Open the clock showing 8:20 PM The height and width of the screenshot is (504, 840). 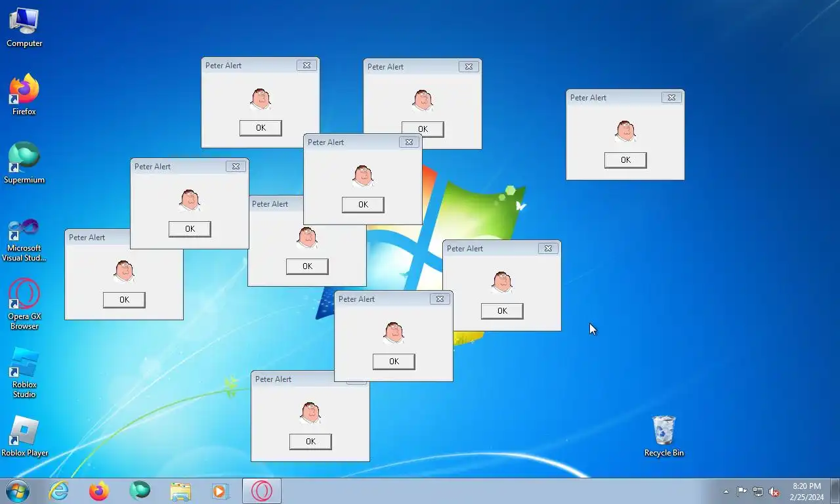pyautogui.click(x=807, y=492)
